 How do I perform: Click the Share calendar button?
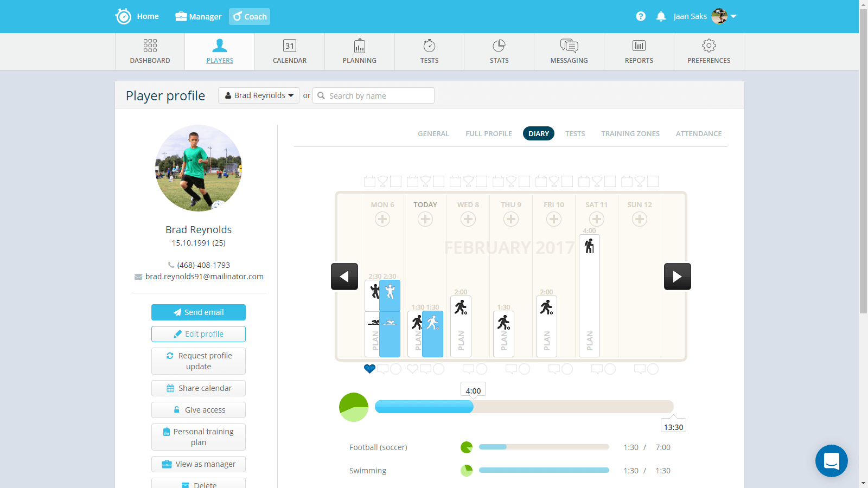199,388
